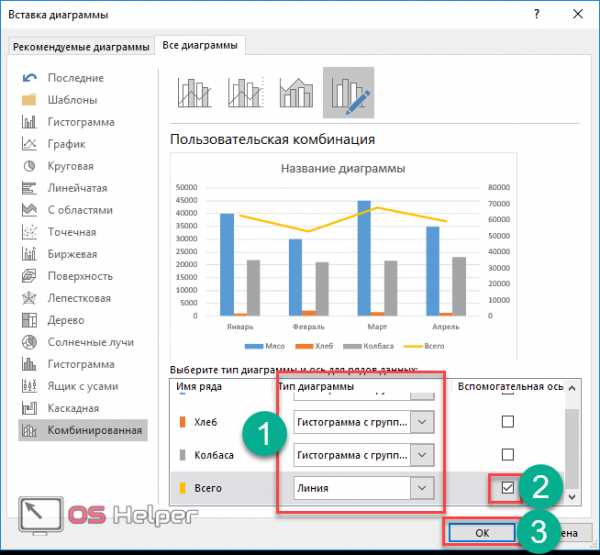Viewport: 600px width, 555px height.
Task: Open chart type dropdown for Хлеб
Action: [x=422, y=422]
